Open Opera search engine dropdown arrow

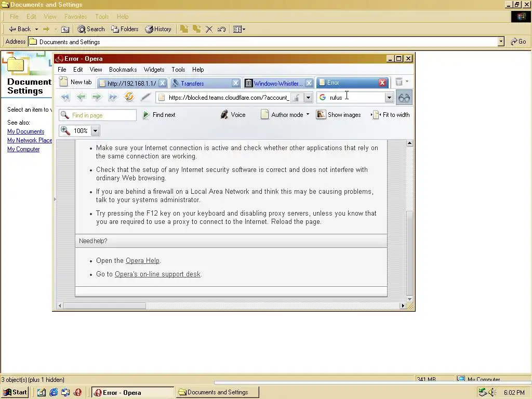(x=389, y=98)
